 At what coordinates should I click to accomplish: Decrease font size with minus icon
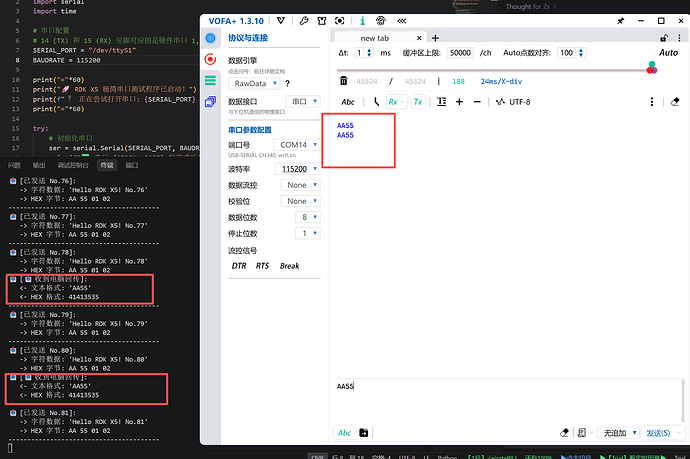[x=477, y=102]
